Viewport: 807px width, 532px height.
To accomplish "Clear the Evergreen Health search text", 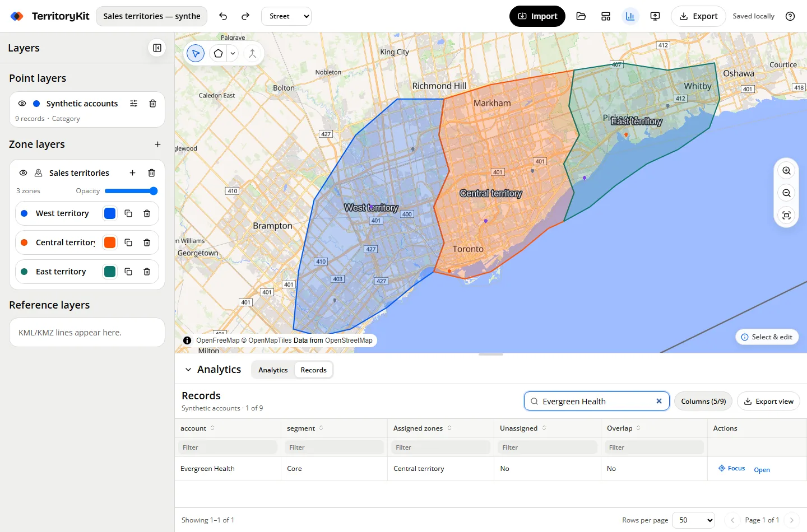I will coord(659,401).
